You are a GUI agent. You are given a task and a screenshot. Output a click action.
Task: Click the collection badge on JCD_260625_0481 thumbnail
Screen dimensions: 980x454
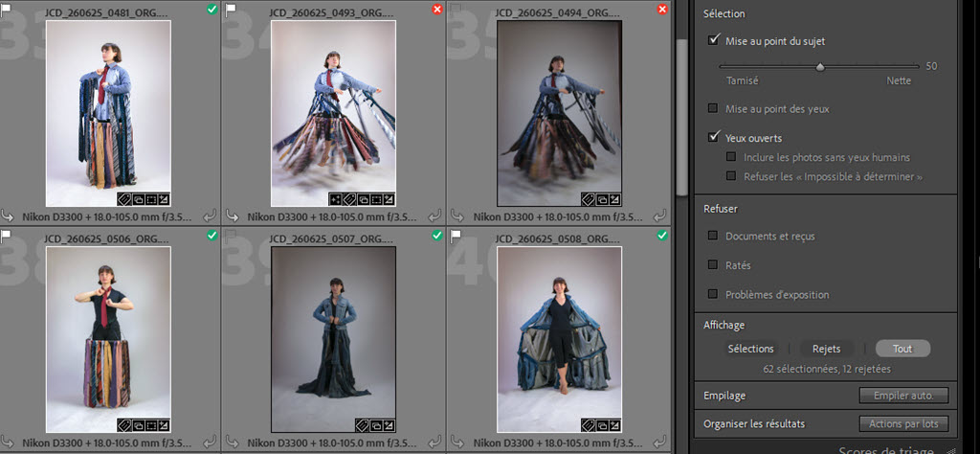tap(138, 199)
